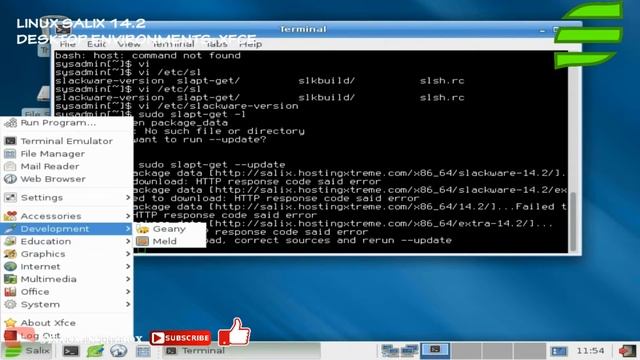Expand the System submenu arrow

(128, 304)
